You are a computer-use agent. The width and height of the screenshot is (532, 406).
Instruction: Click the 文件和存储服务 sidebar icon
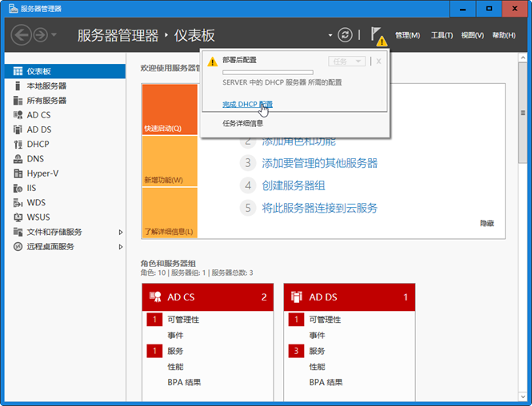tap(18, 232)
